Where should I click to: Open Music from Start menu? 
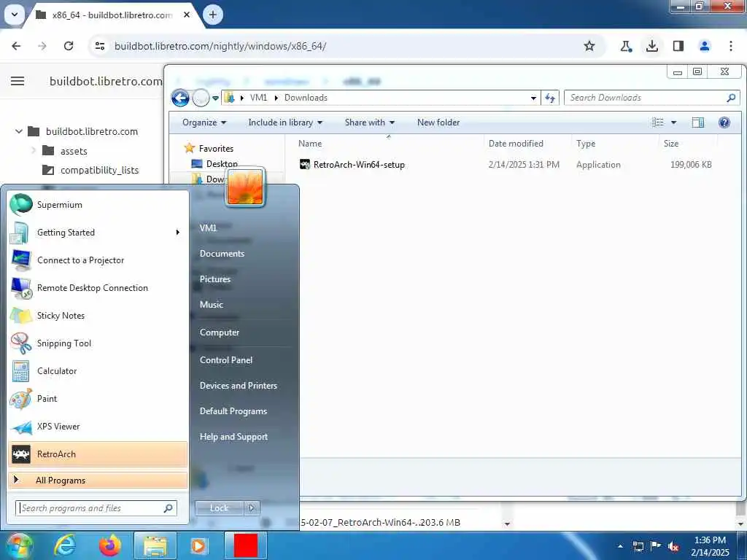[212, 305]
